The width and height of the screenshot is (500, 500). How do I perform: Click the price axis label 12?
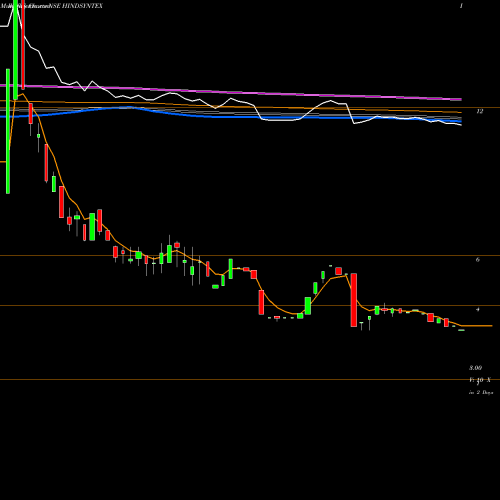(x=479, y=112)
